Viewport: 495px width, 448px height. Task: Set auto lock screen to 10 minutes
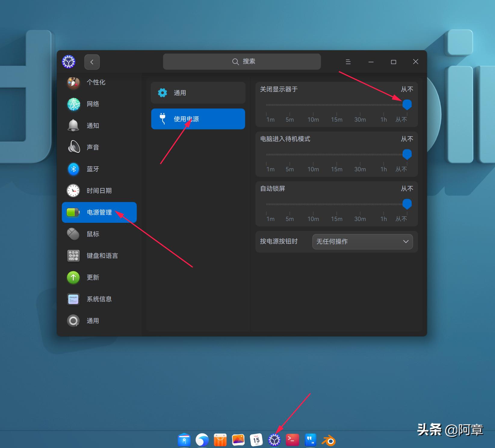coord(313,204)
